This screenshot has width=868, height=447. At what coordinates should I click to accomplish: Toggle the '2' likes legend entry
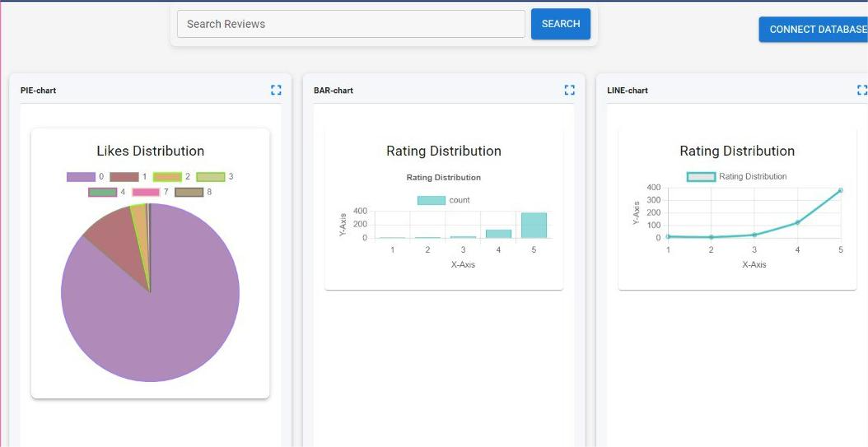click(167, 177)
